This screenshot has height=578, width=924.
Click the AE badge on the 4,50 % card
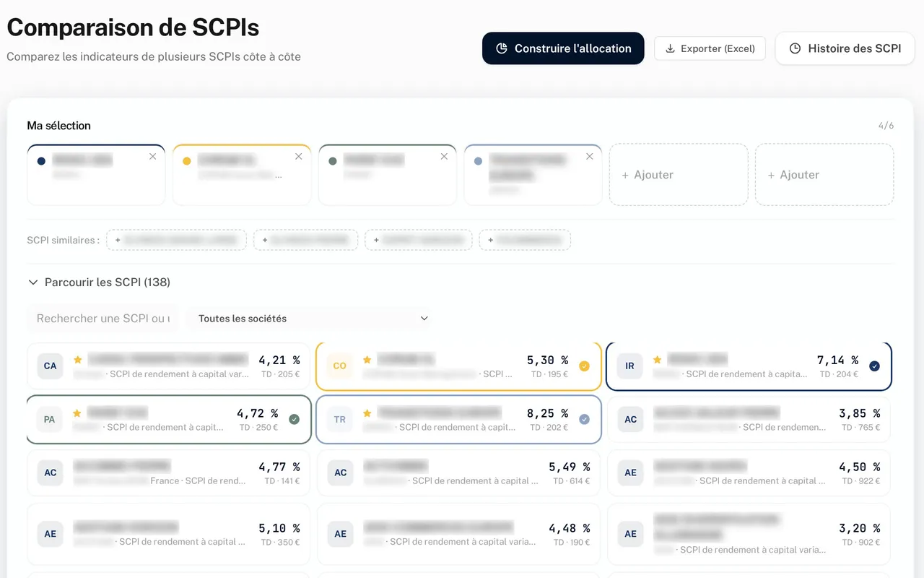click(x=631, y=473)
